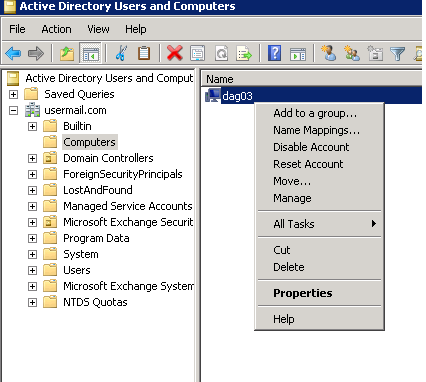The width and height of the screenshot is (426, 382).
Task: Click the Create new organizational unit icon
Action: click(375, 53)
